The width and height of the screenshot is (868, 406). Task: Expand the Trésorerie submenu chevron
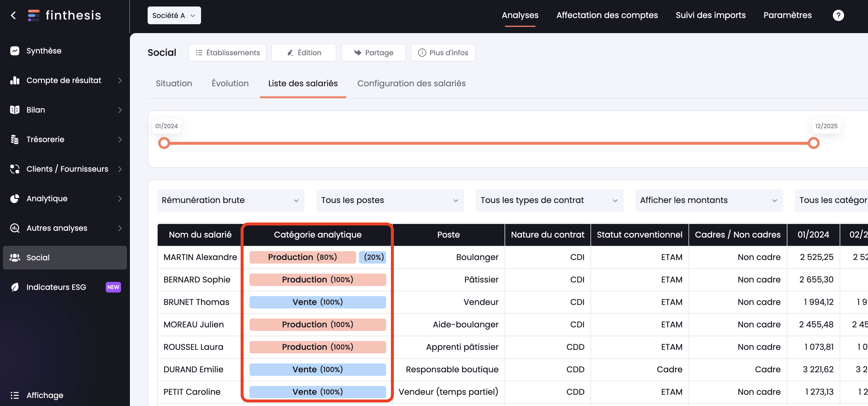coord(120,139)
